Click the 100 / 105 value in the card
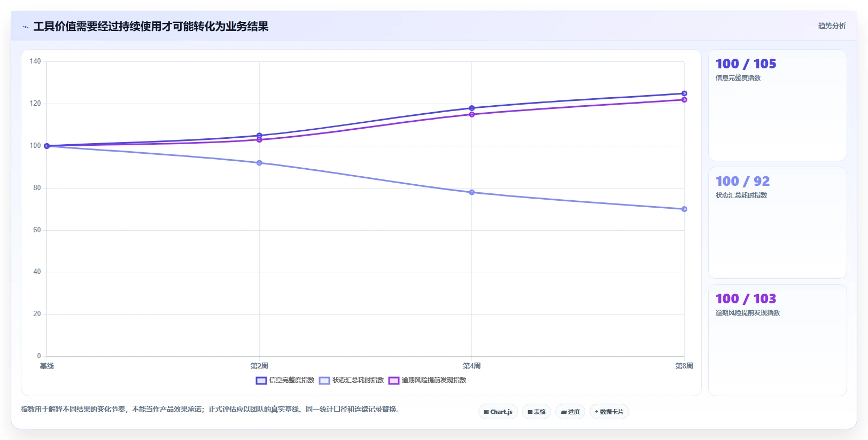The height and width of the screenshot is (440, 868). point(746,64)
